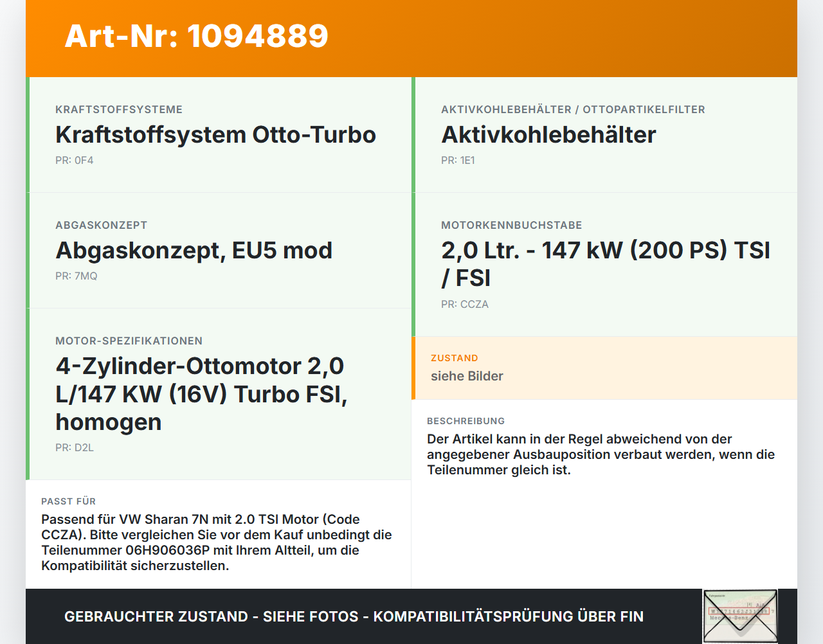
Task: Select the 4-Zylinder-Ottomotor 2,0 L/147 KW title
Action: point(201,394)
